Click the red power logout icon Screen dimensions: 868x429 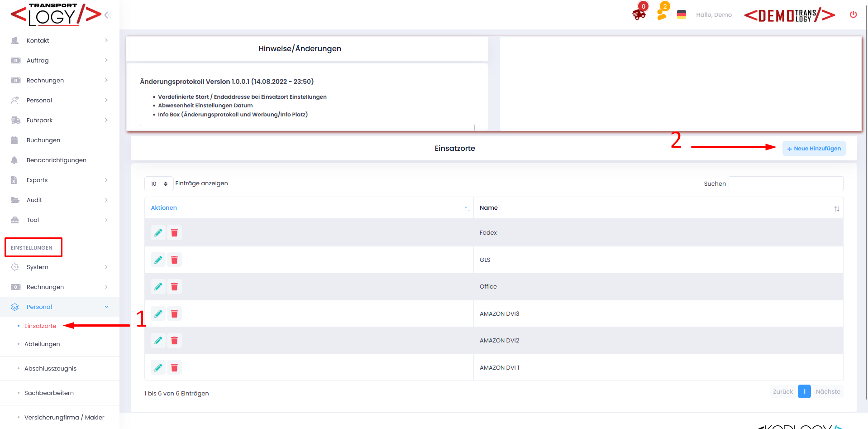853,14
